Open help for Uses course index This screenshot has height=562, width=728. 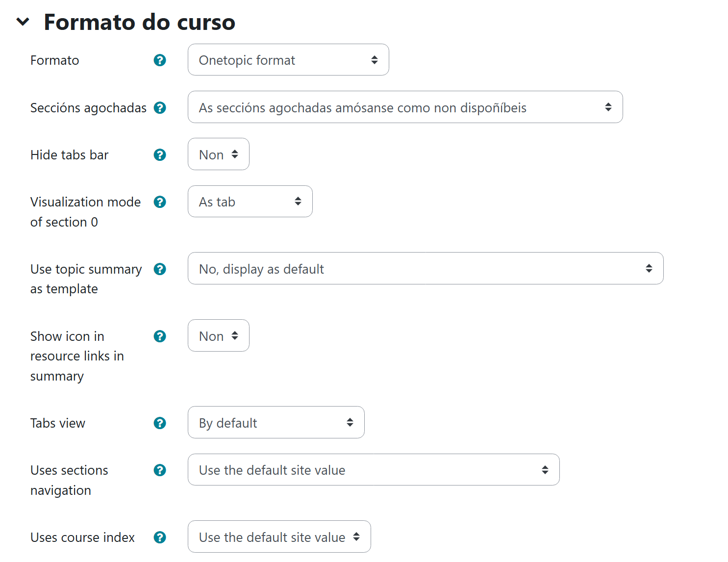click(x=160, y=537)
